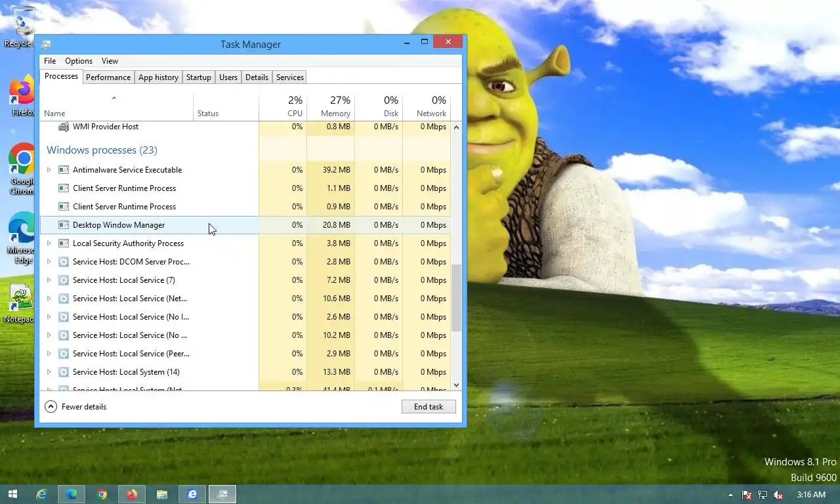Launch Firefox from the desktop shortcut
Viewport: 840px width, 504px height.
click(21, 96)
